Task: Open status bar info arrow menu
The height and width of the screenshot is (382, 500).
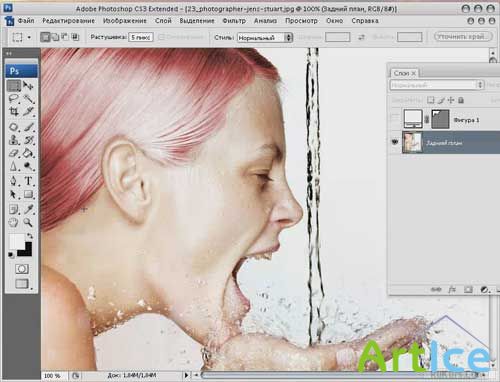Action: (186, 375)
